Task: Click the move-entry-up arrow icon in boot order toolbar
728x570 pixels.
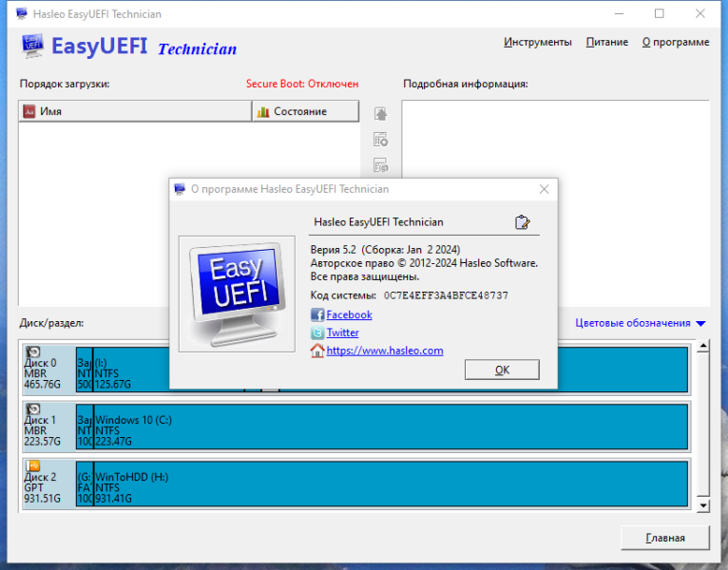Action: (x=381, y=114)
